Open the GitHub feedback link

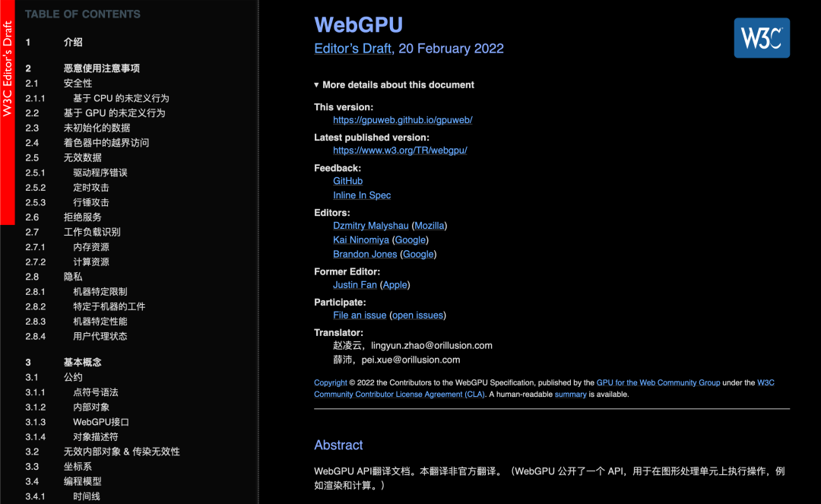click(x=347, y=181)
